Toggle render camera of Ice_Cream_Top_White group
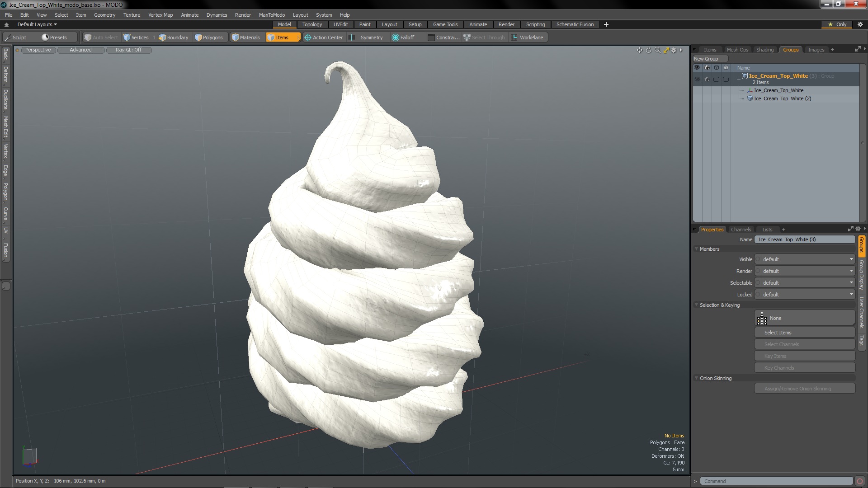868x488 pixels. click(707, 79)
